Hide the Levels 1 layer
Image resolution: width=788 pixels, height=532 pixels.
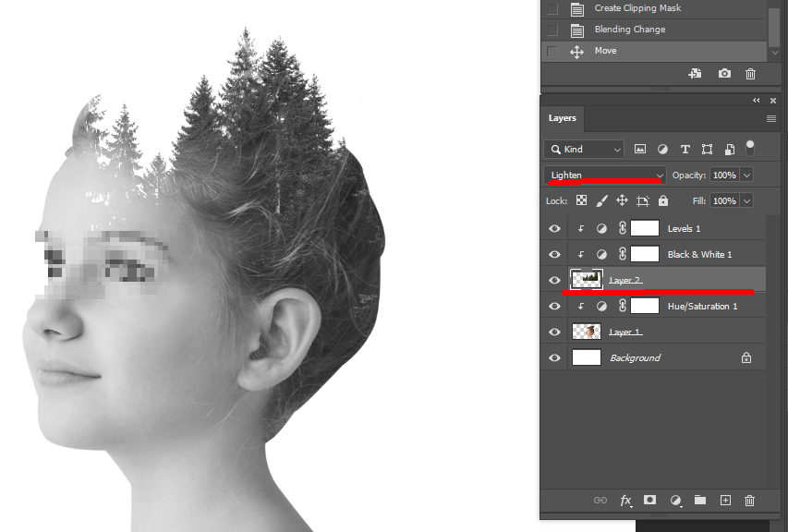(x=554, y=228)
